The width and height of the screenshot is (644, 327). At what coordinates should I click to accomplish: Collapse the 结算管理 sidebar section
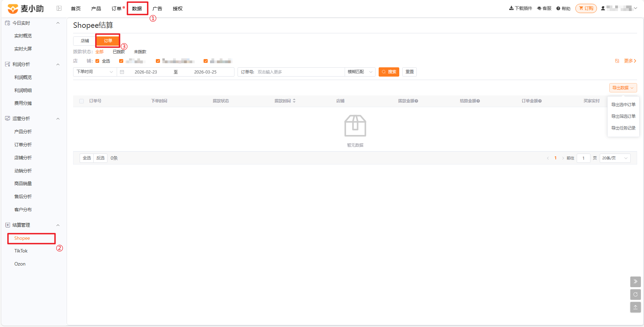tap(58, 225)
